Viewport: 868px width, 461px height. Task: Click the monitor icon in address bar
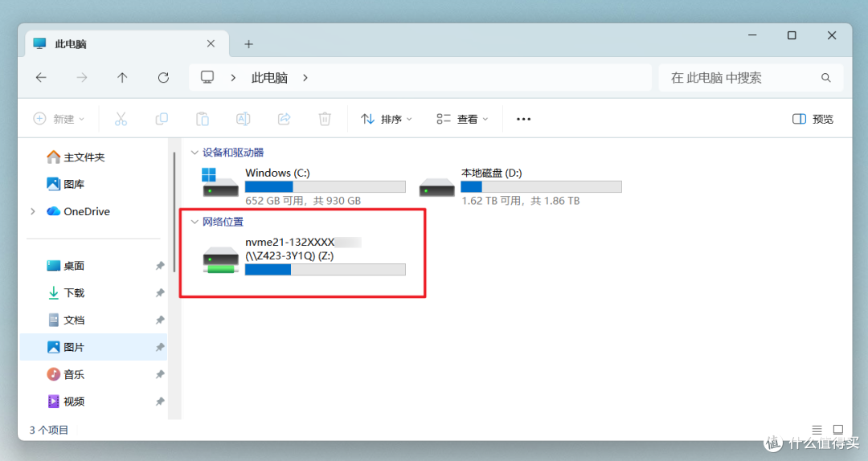(207, 77)
